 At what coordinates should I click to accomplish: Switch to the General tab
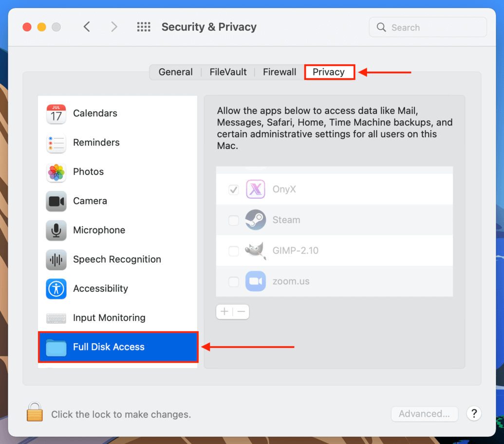tap(175, 72)
